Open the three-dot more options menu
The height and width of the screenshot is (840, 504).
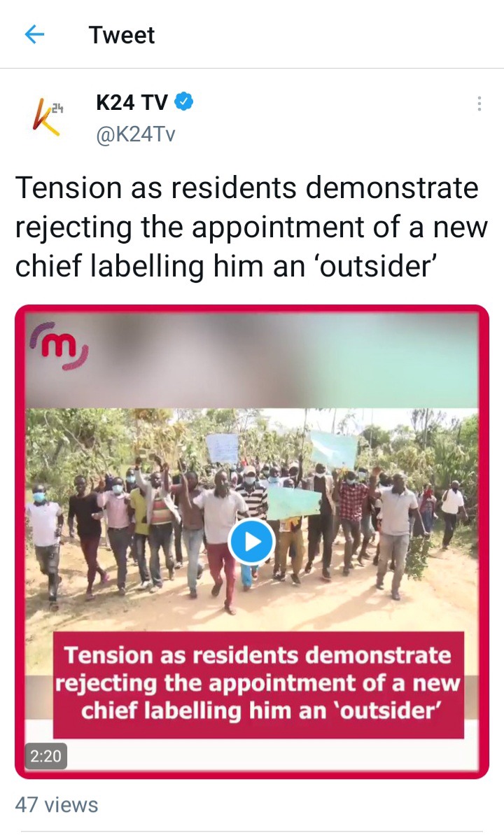point(479,104)
